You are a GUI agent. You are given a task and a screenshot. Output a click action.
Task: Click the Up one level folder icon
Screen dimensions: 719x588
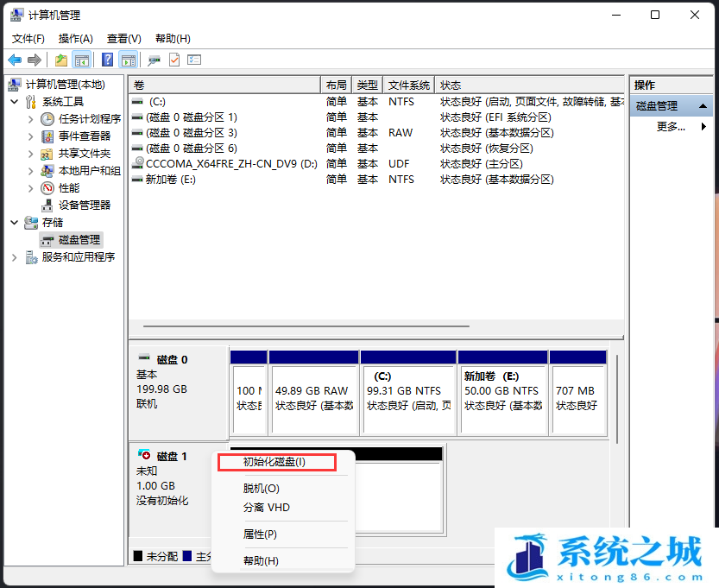point(61,60)
